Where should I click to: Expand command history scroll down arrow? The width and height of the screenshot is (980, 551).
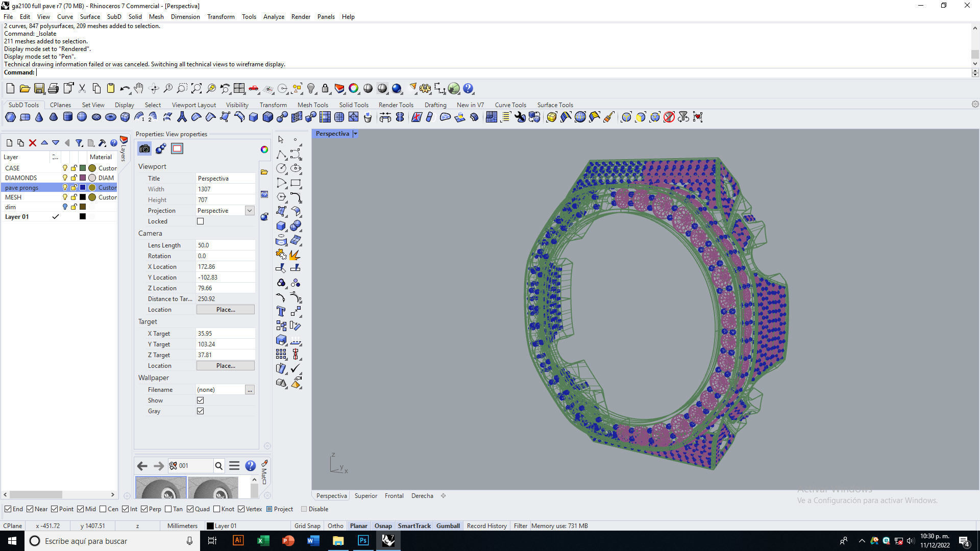(x=975, y=64)
